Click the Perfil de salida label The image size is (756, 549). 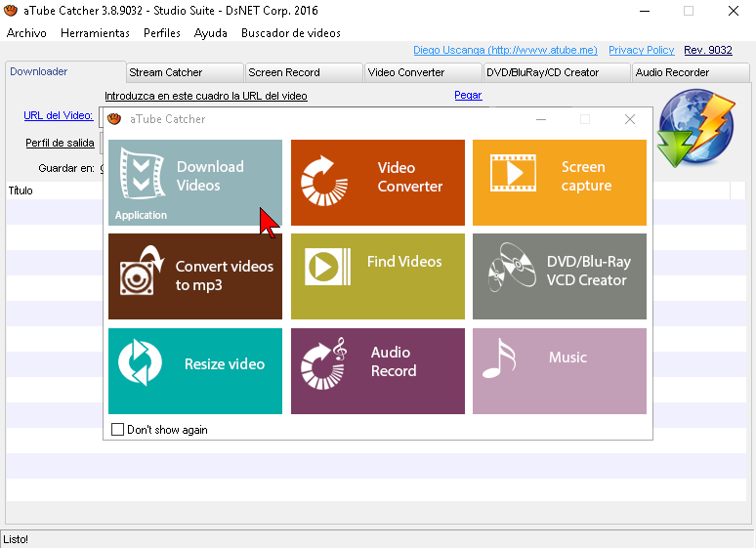click(x=60, y=143)
